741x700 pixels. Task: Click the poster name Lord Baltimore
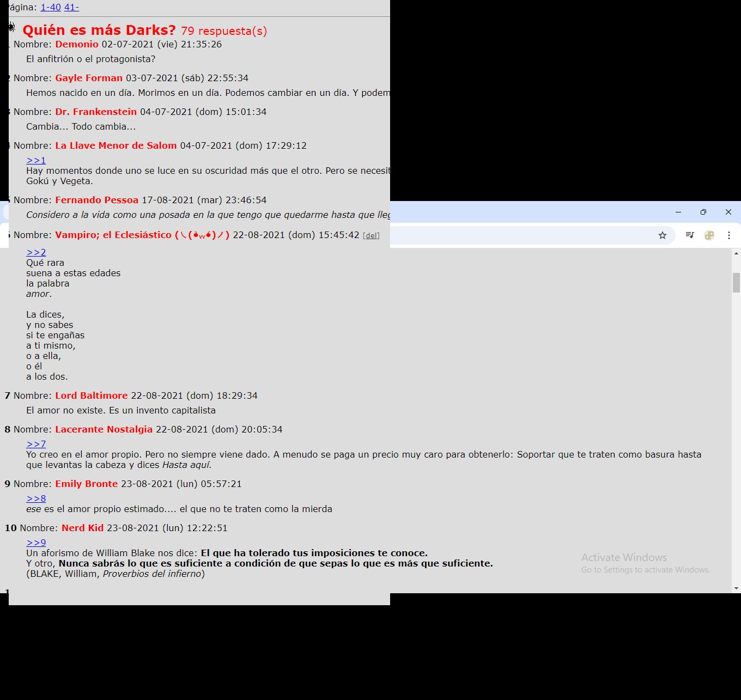coord(92,395)
